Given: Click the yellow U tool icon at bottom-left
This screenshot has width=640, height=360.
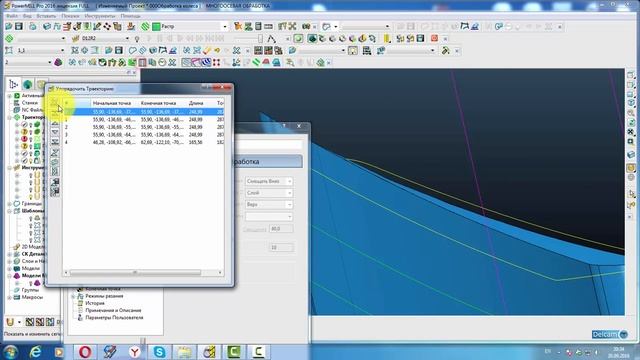Looking at the screenshot, I should point(10,322).
